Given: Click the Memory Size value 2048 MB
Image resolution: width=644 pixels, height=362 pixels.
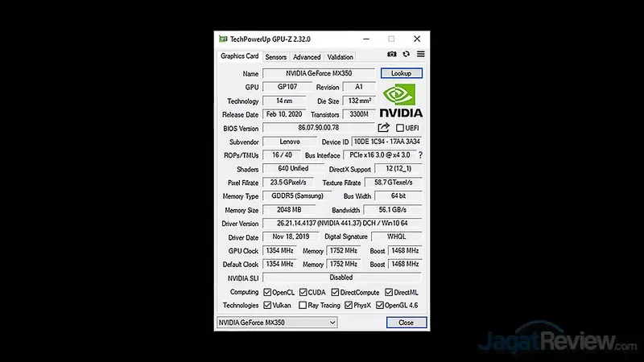Looking at the screenshot, I should tap(289, 210).
